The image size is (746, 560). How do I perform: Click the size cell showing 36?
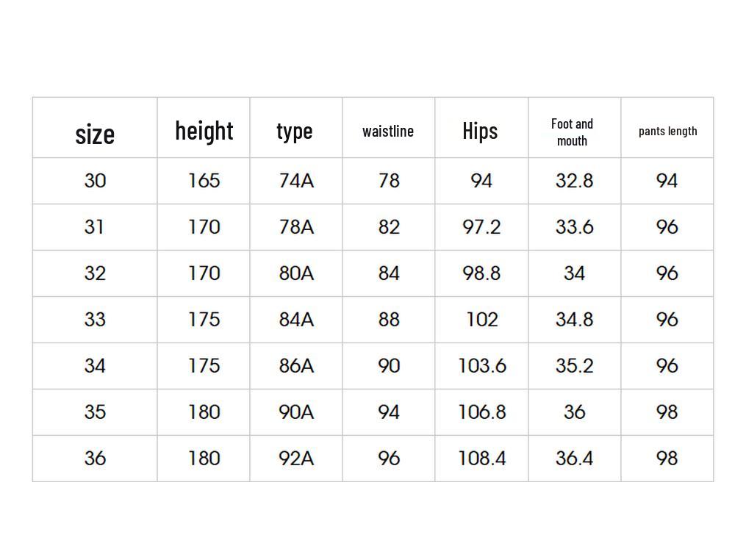[x=95, y=459]
